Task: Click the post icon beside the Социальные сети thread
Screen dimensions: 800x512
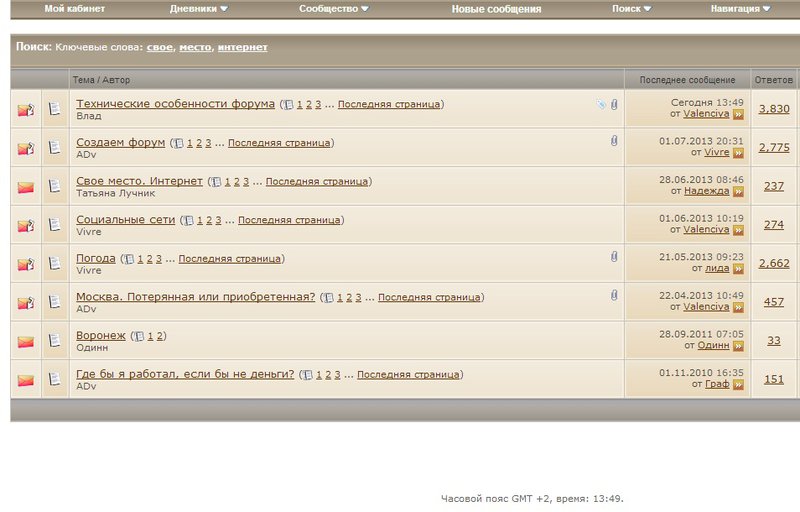Action: (55, 226)
